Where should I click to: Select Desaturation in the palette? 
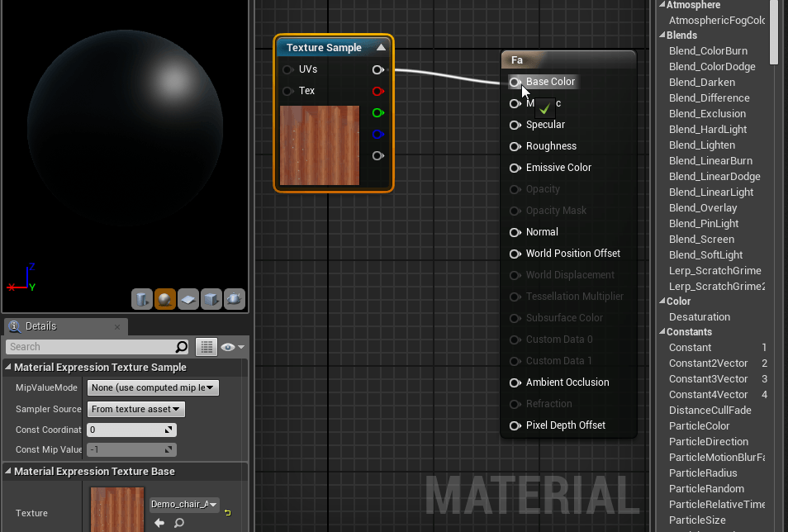click(699, 317)
